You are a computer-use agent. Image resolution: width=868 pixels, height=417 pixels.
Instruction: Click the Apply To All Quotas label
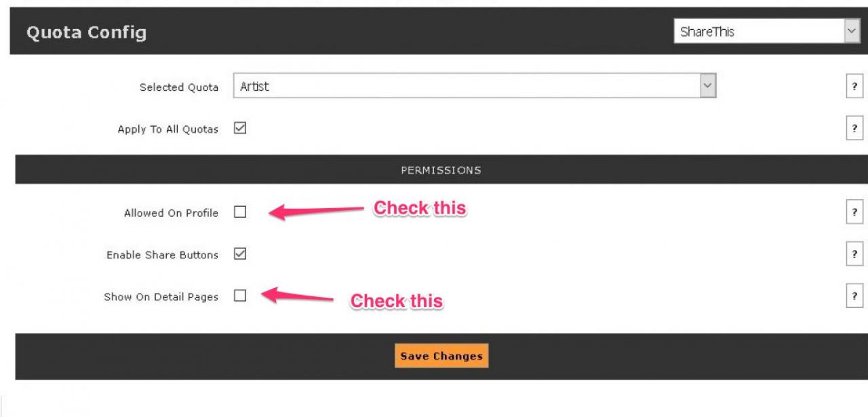coord(168,130)
